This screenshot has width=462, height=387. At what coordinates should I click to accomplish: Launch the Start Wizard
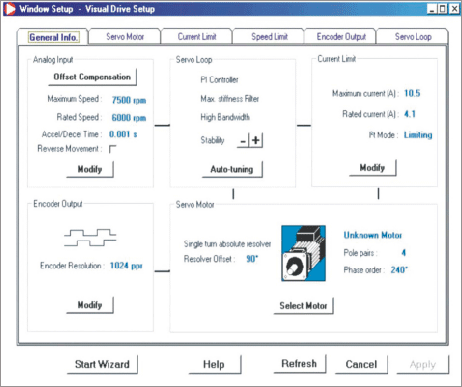(x=102, y=364)
